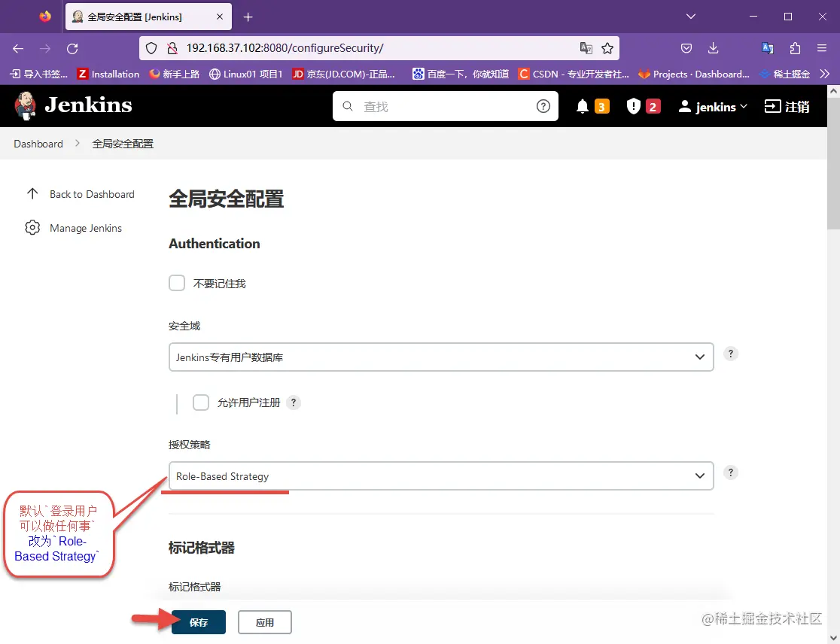Open the 安全域 dropdown
This screenshot has height=644, width=840.
(441, 357)
